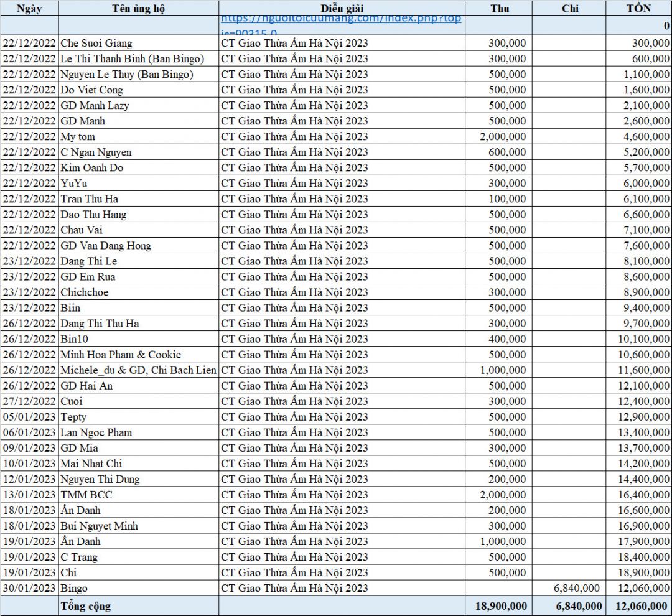This screenshot has height=616, width=672.
Task: Select the 10,100,000 balance cell
Action: (643, 339)
